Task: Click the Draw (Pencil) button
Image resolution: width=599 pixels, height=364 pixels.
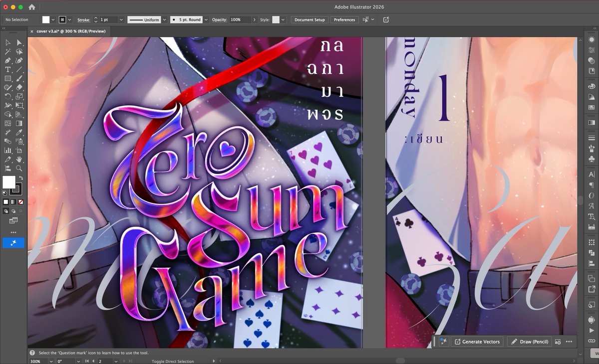Action: 529,342
